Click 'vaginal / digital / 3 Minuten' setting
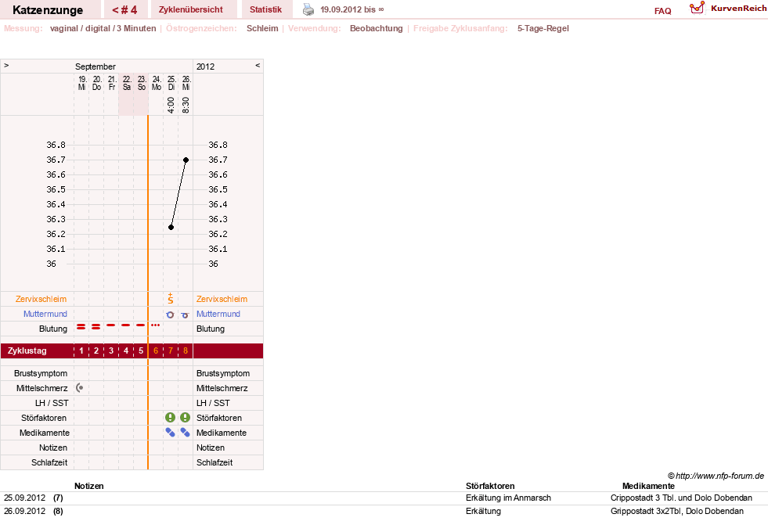The image size is (768, 532). pyautogui.click(x=103, y=28)
